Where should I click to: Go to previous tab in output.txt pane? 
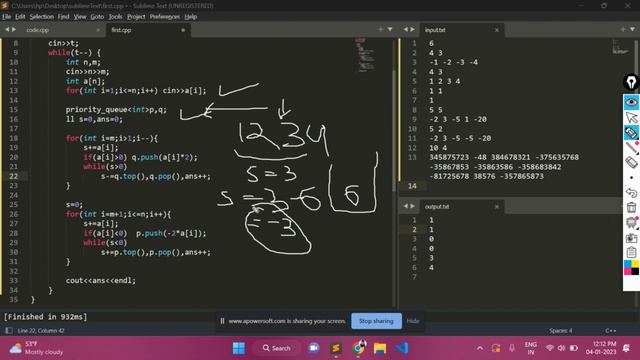tap(405, 206)
